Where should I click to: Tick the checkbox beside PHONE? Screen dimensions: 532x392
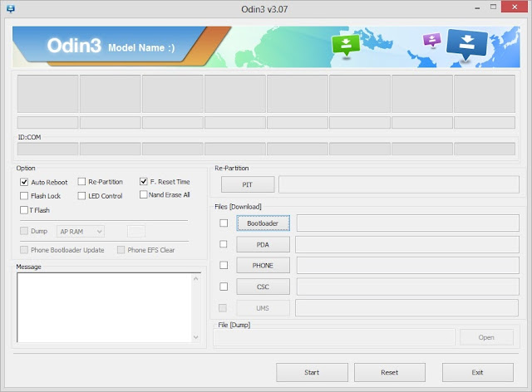click(x=224, y=265)
